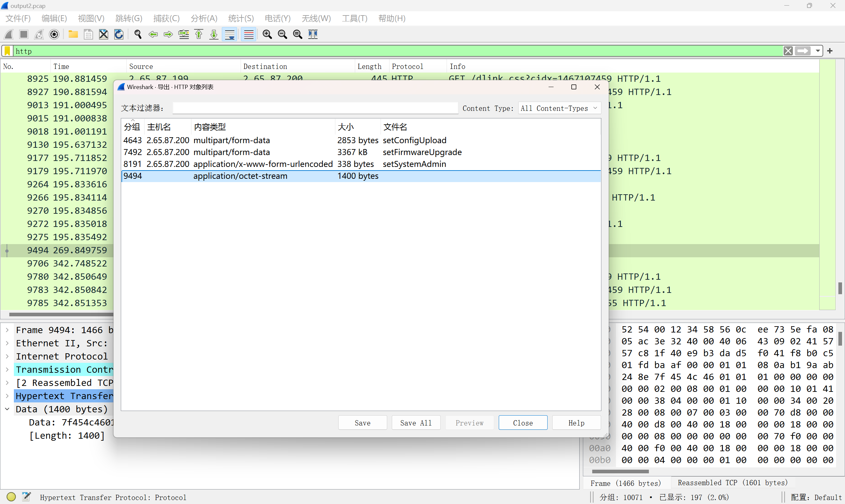Open the Content Type dropdown

click(x=559, y=108)
